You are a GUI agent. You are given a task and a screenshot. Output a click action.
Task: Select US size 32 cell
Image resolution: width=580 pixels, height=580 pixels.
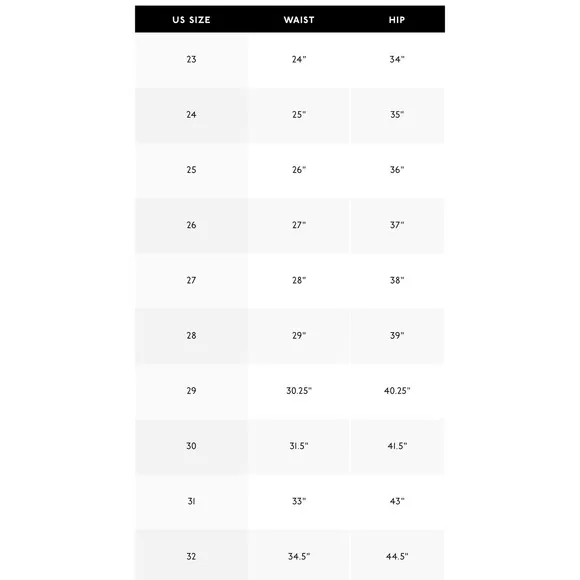coord(191,556)
